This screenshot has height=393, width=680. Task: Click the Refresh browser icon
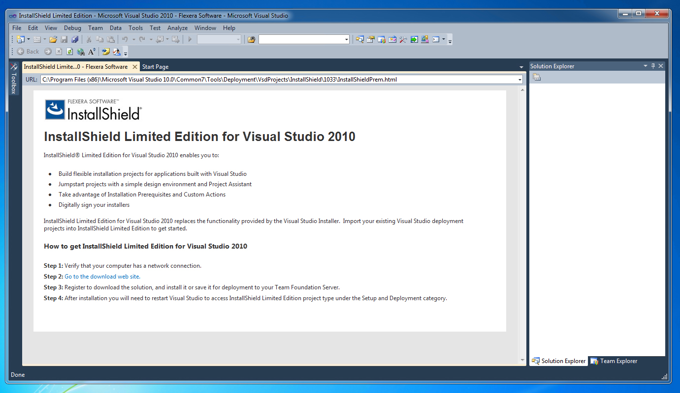point(69,52)
